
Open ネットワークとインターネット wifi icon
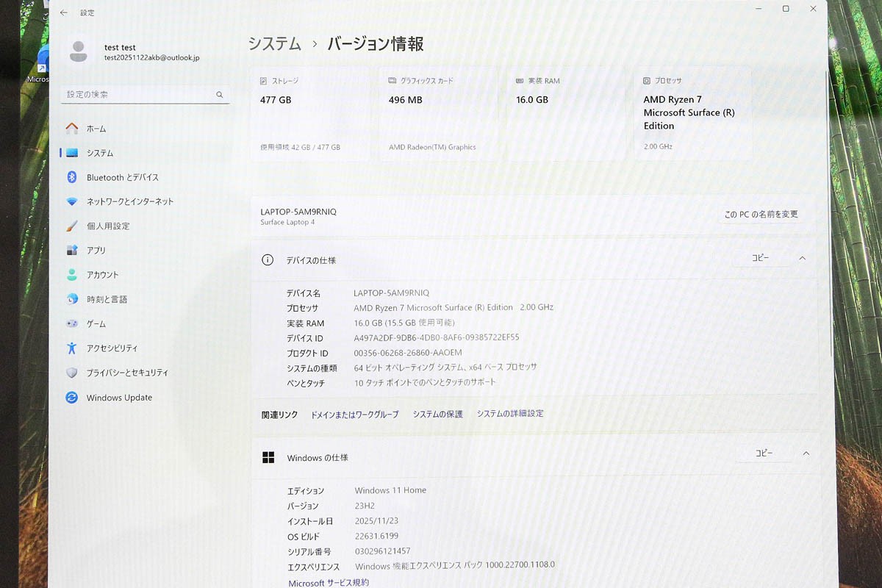click(72, 201)
